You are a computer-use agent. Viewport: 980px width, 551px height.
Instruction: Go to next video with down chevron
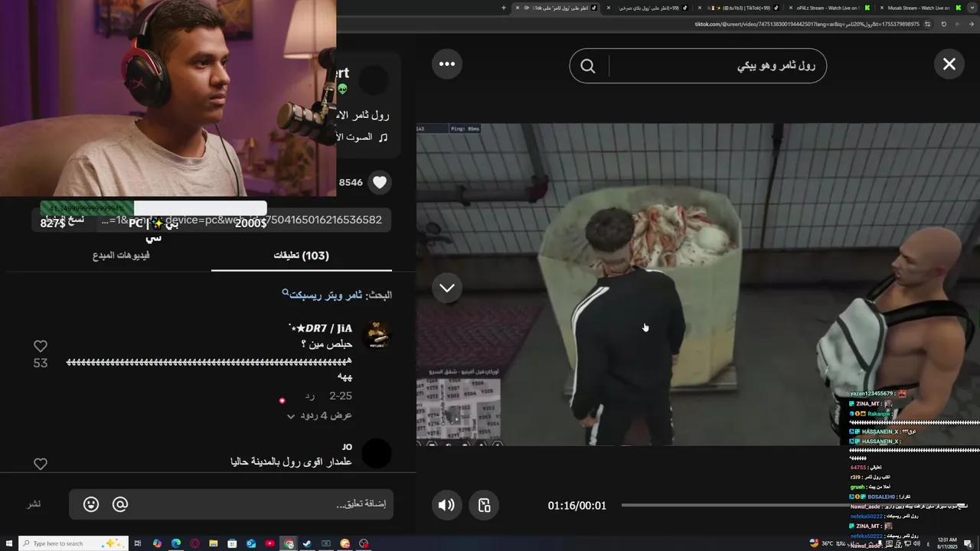tap(447, 288)
